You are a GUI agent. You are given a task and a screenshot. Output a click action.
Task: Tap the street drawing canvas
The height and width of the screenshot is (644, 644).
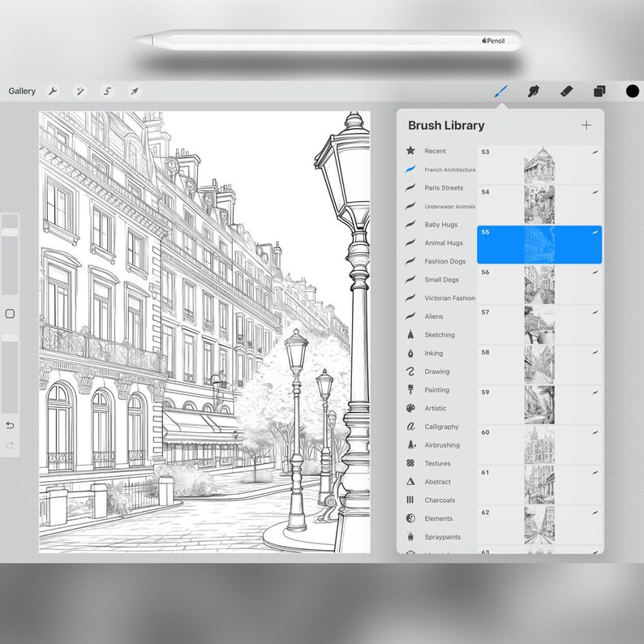tap(204, 332)
